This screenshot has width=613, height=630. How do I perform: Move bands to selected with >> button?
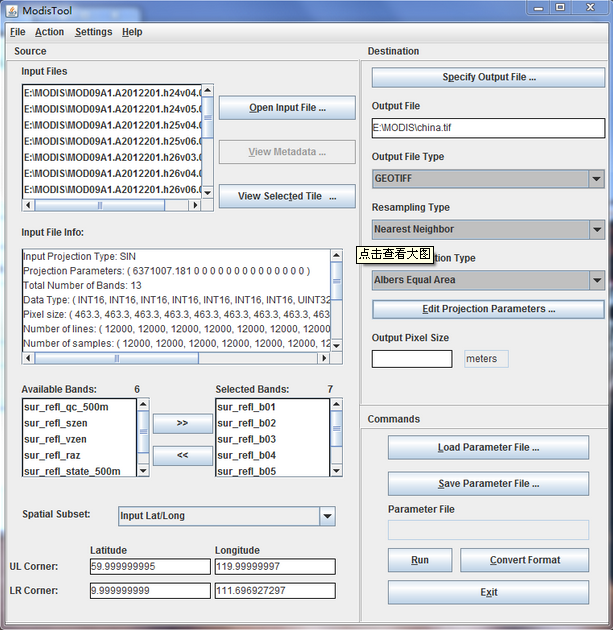[x=183, y=423]
